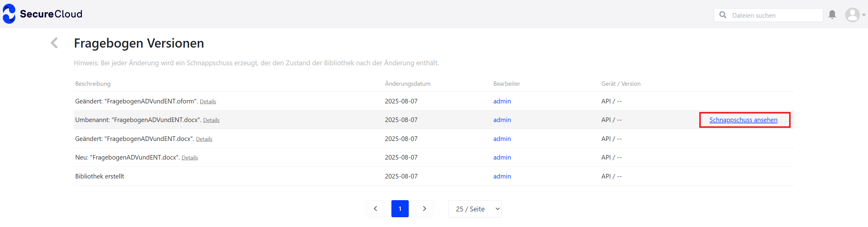Click the 'Fragebogen Versionen' heading

point(139,43)
